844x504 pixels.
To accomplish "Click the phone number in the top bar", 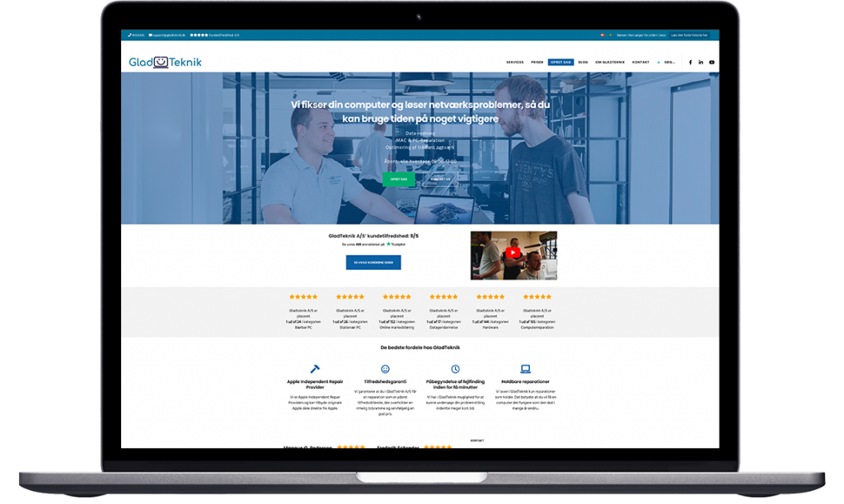I will pos(138,35).
